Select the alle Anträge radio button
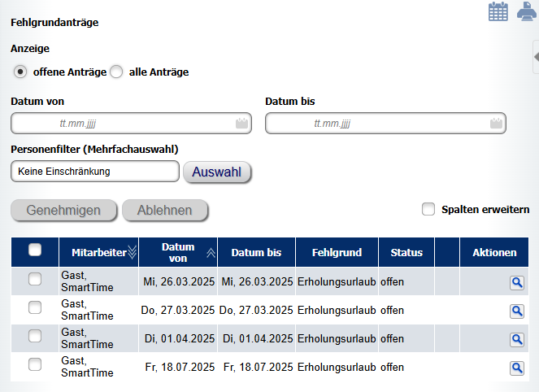 [116, 72]
